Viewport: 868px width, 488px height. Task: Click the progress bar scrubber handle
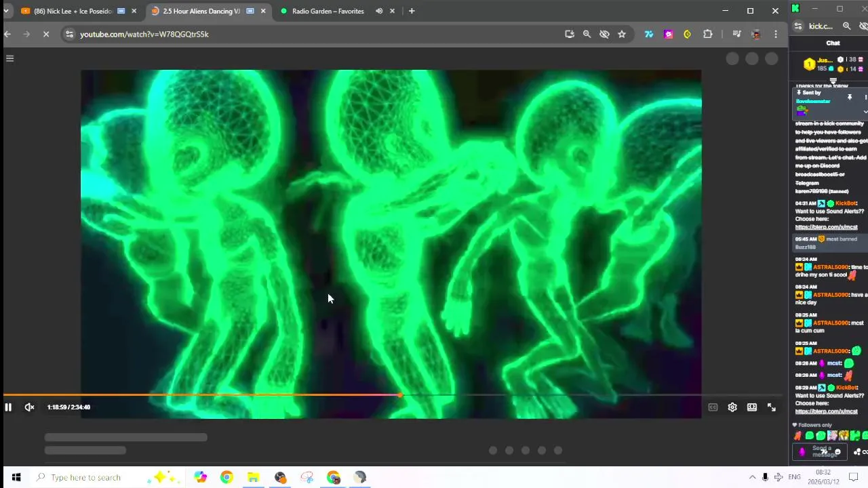pos(400,394)
